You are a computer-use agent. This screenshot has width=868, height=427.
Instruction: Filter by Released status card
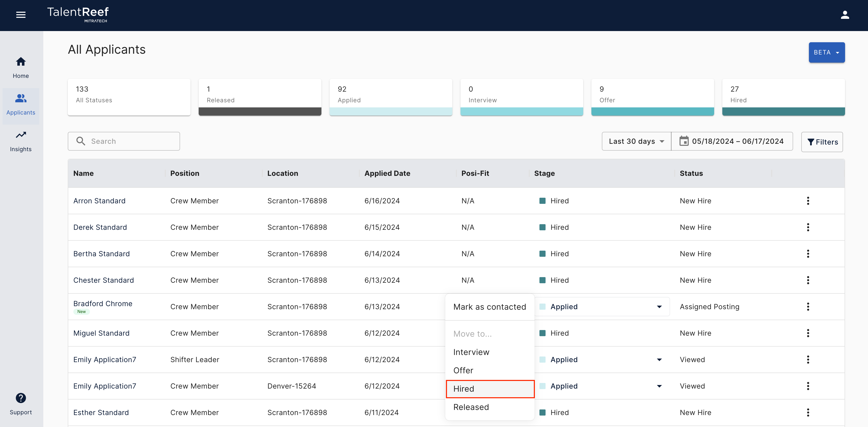click(x=260, y=97)
